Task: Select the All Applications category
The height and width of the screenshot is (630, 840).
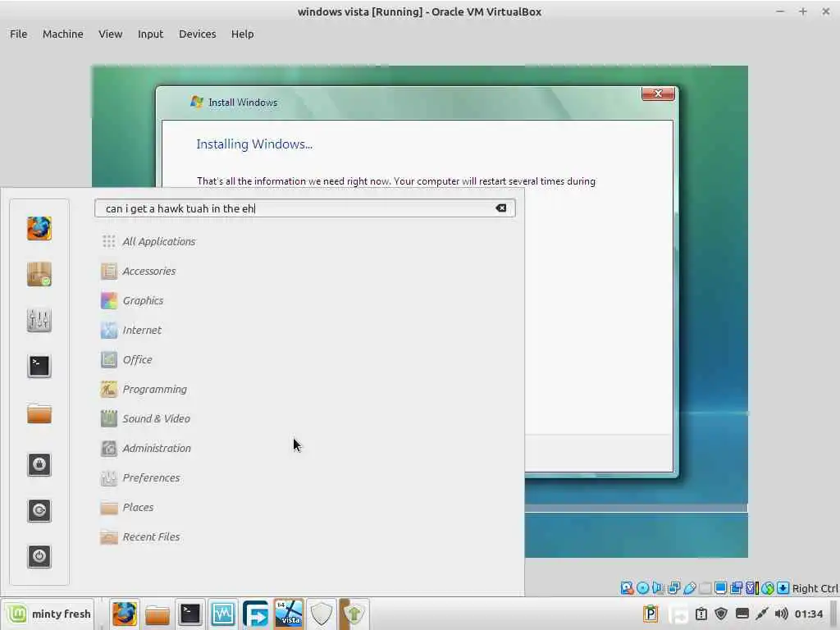Action: pyautogui.click(x=148, y=242)
